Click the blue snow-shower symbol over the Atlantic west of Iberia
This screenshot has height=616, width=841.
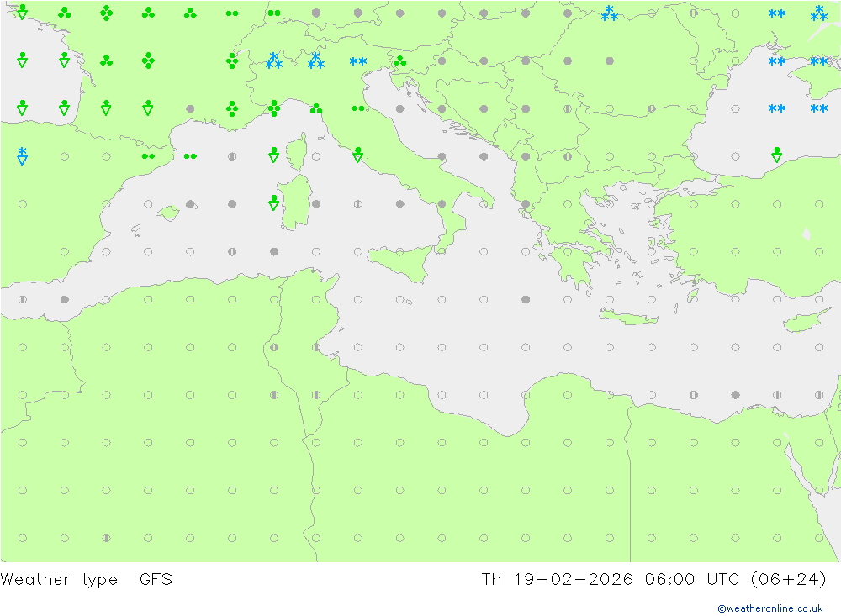[22, 155]
